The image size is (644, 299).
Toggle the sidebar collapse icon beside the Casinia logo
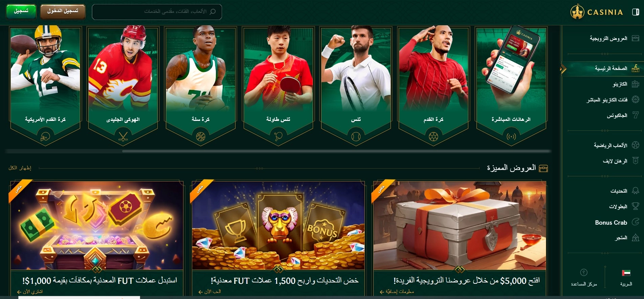coord(636,12)
